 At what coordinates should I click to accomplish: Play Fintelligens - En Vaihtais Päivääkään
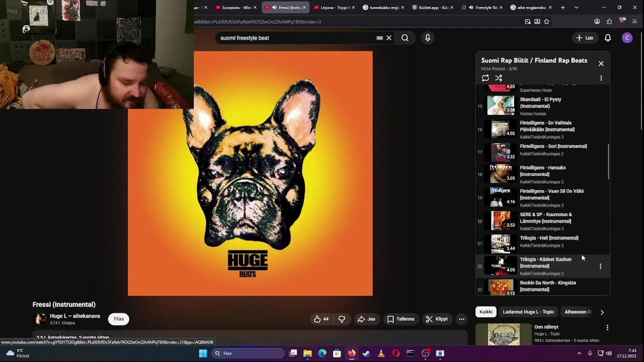[543, 129]
